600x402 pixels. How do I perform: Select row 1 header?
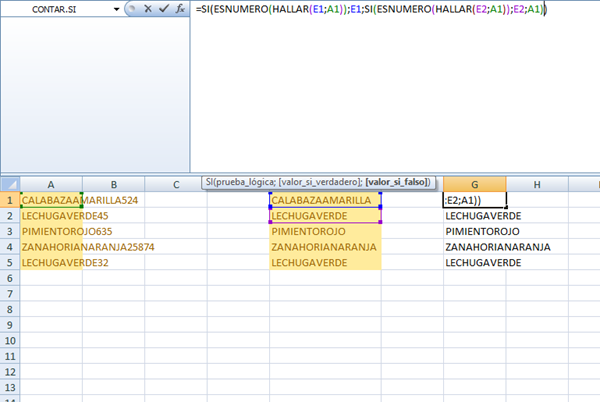(10, 200)
